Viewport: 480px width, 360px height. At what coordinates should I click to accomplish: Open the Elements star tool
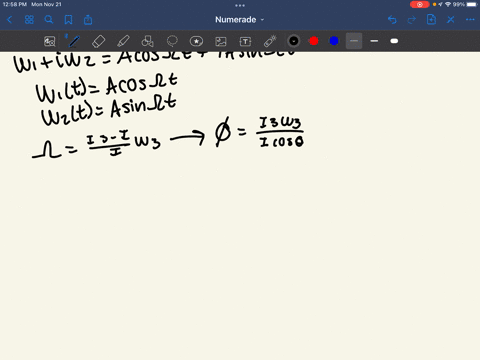point(196,41)
